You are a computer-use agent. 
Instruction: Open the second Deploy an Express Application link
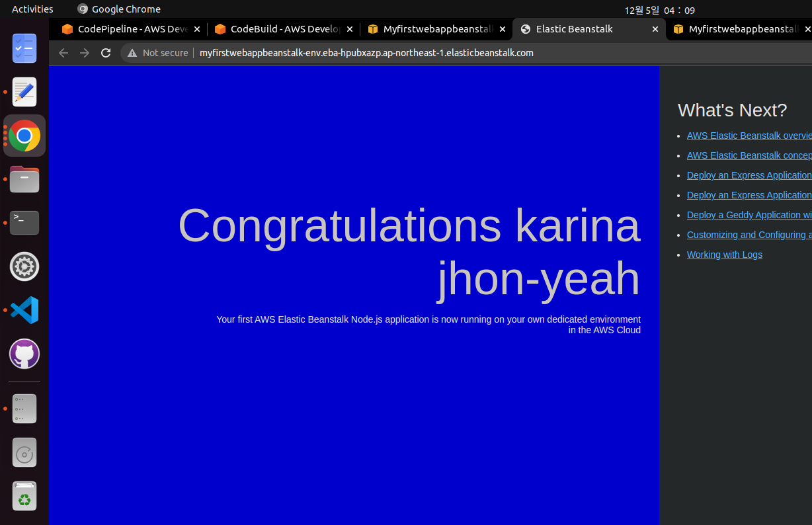(749, 195)
